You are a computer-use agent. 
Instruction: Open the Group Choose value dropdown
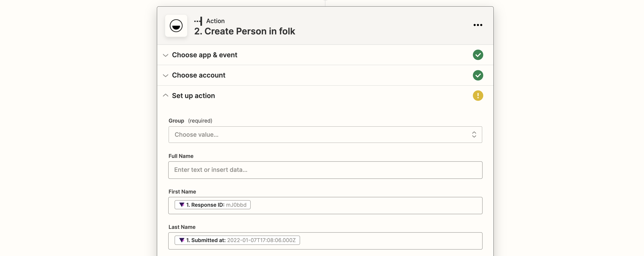pos(325,135)
